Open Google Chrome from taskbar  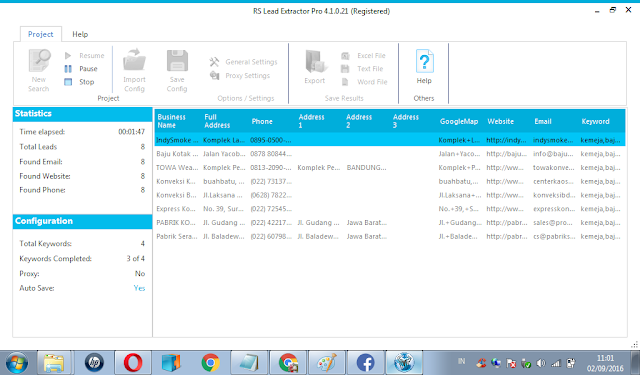point(211,362)
